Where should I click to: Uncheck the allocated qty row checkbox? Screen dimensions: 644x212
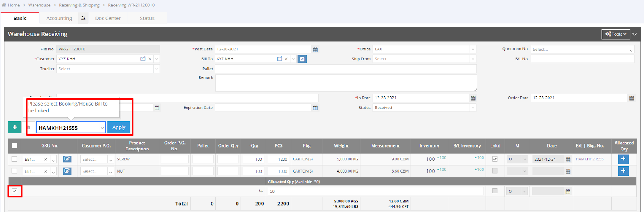point(14,191)
